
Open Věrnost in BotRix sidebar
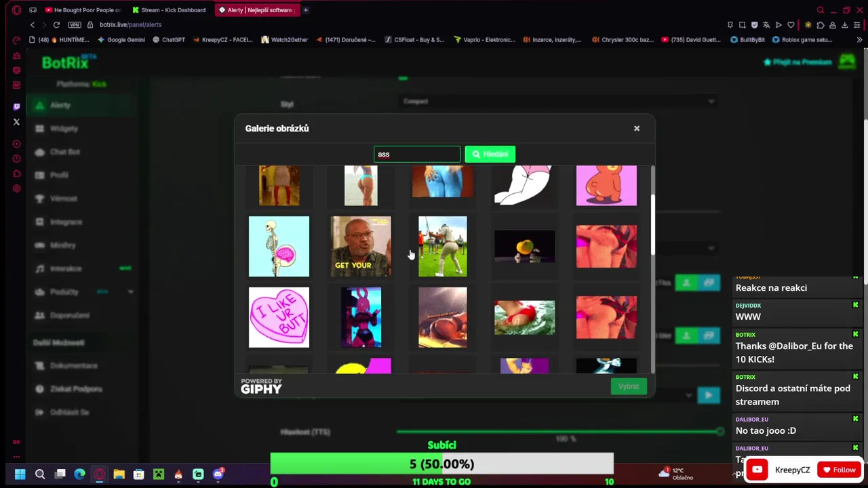coord(63,199)
